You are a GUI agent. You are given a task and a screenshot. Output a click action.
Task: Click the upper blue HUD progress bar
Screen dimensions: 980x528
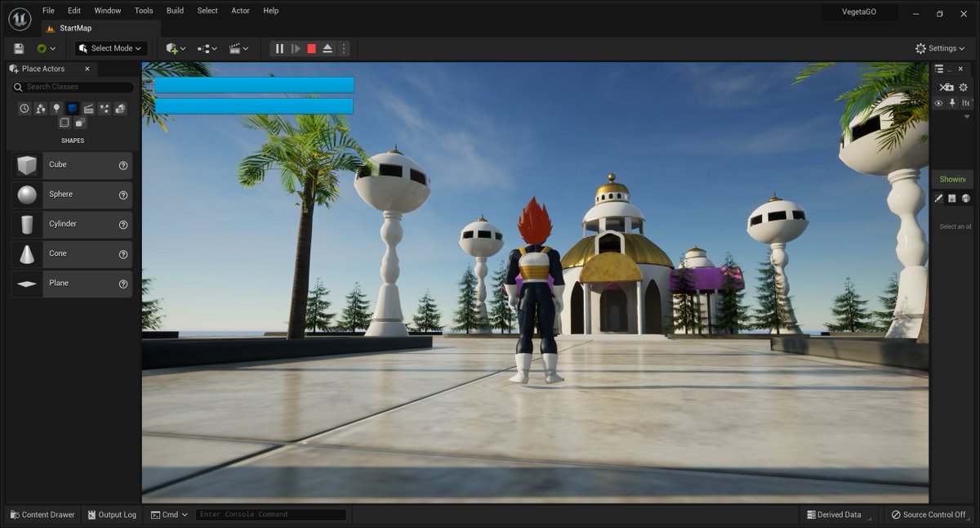[254, 85]
